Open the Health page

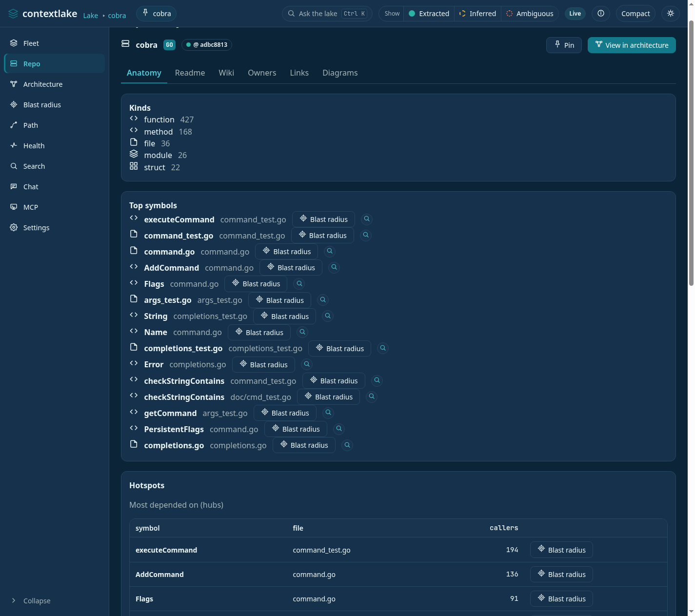click(x=54, y=146)
